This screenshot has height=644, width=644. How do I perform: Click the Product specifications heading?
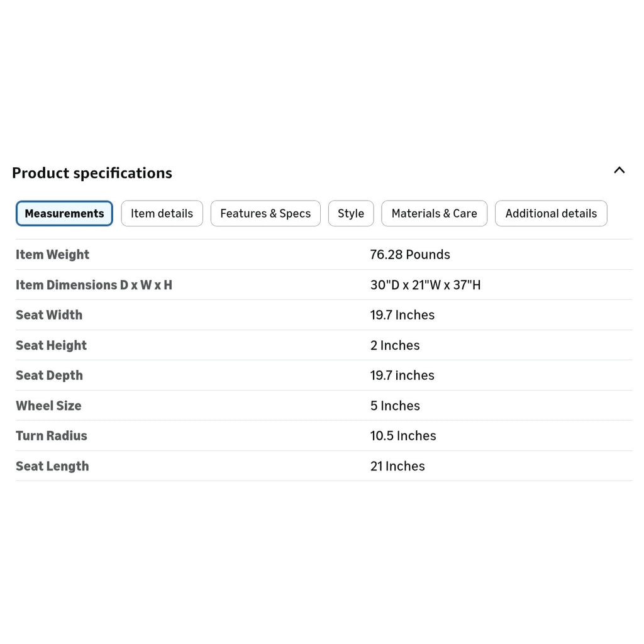[92, 173]
